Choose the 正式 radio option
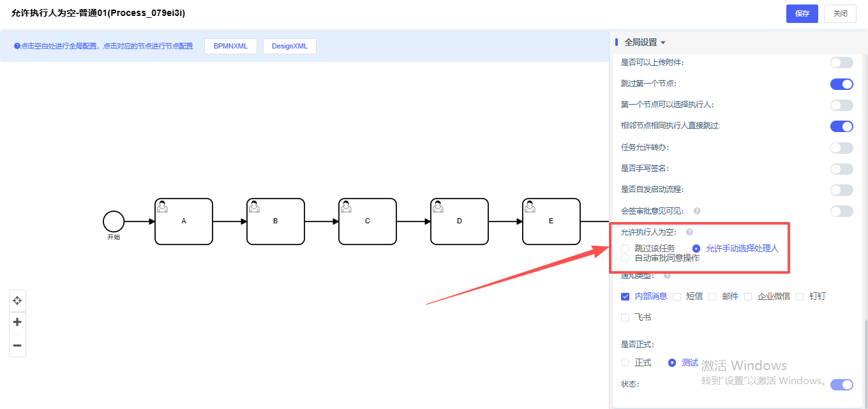The image size is (868, 409). (x=625, y=362)
